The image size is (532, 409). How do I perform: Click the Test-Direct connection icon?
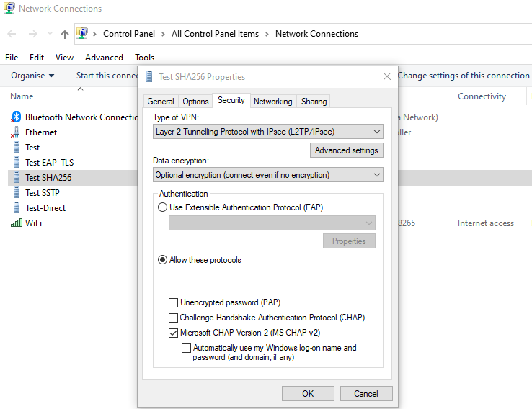pos(17,207)
